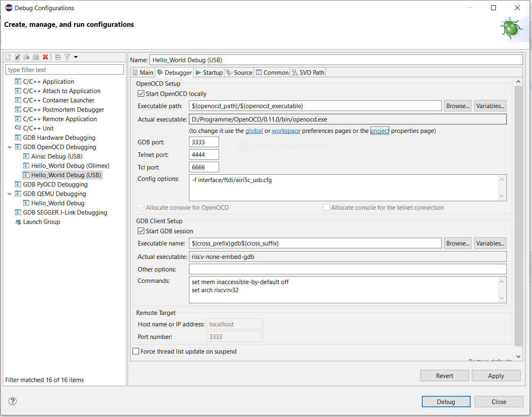Click main panel scrollbar up arrow
The height and width of the screenshot is (417, 532).
coord(518,82)
